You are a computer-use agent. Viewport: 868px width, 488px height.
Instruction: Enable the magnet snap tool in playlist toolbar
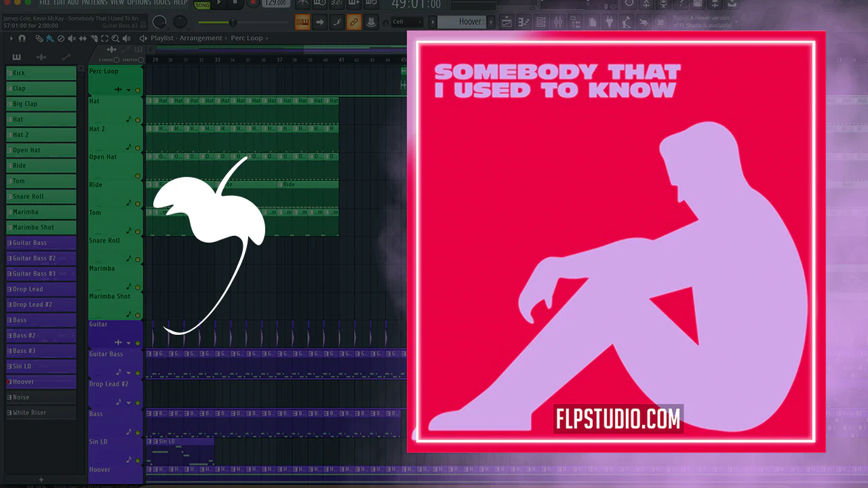[x=22, y=39]
